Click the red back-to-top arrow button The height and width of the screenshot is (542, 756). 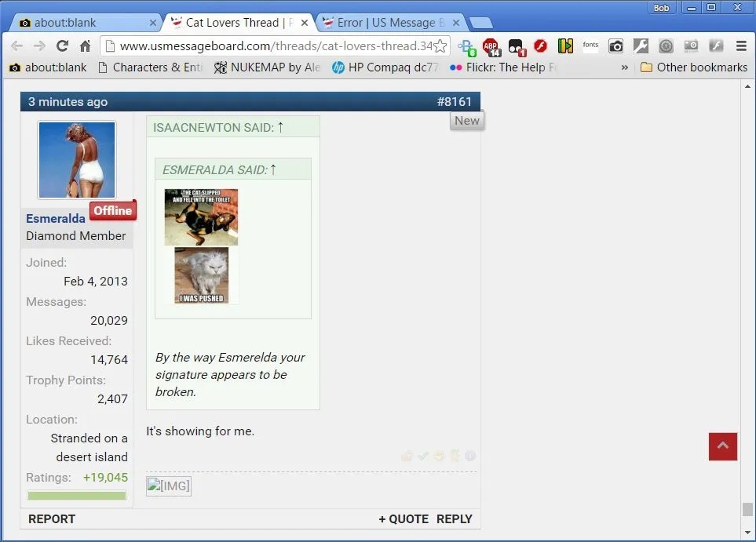(723, 446)
